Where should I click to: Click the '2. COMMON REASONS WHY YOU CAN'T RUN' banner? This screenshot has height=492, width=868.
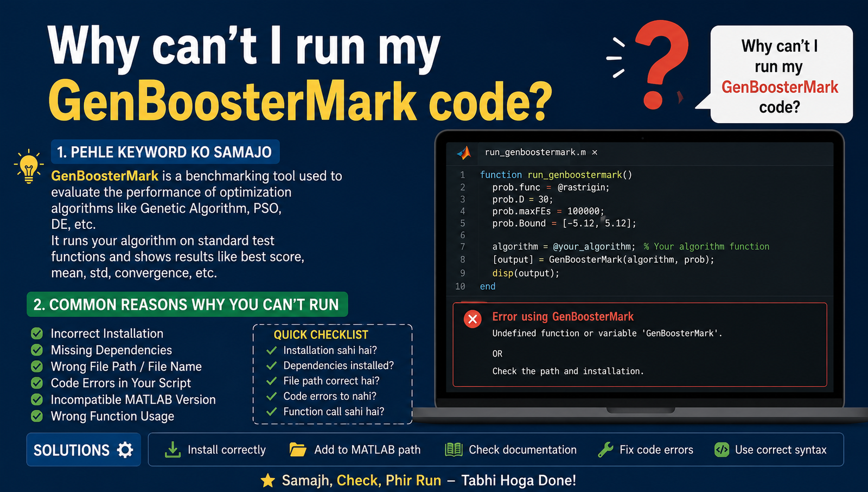coord(187,304)
